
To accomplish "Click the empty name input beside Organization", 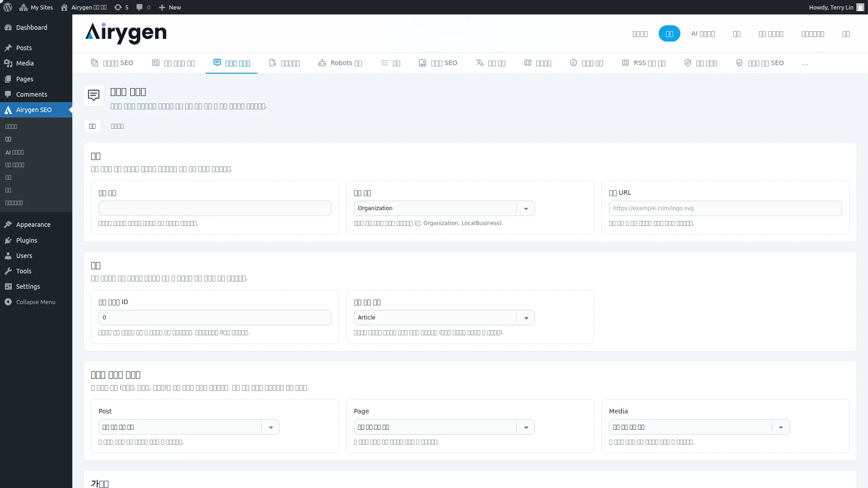I will [215, 208].
